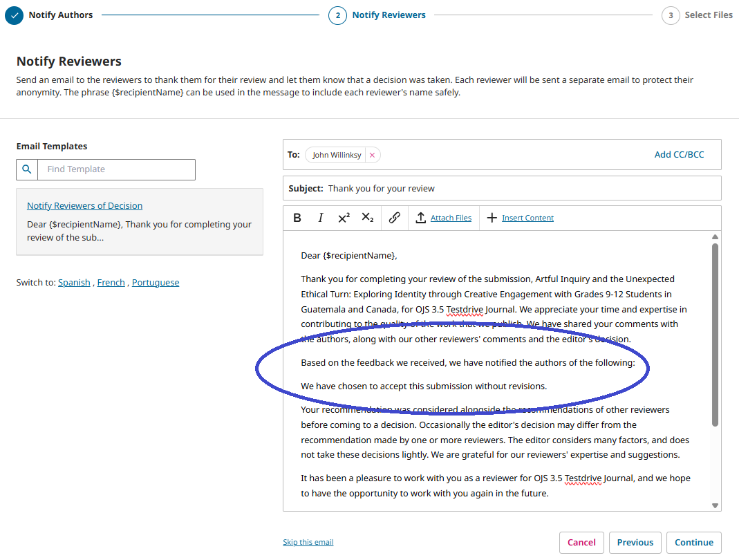
Task: Click the Attach Files button
Action: [x=443, y=218]
